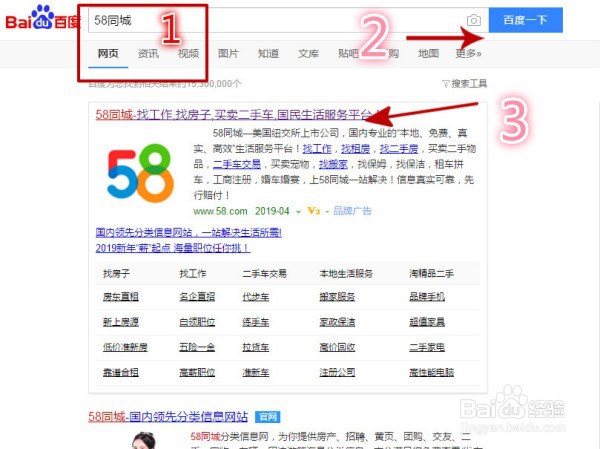Open the 高薪职位 link
This screenshot has height=449, width=600.
pos(197,372)
